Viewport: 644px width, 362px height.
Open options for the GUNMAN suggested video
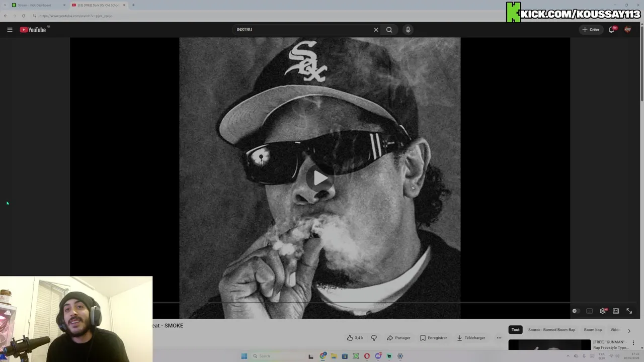[633, 343]
